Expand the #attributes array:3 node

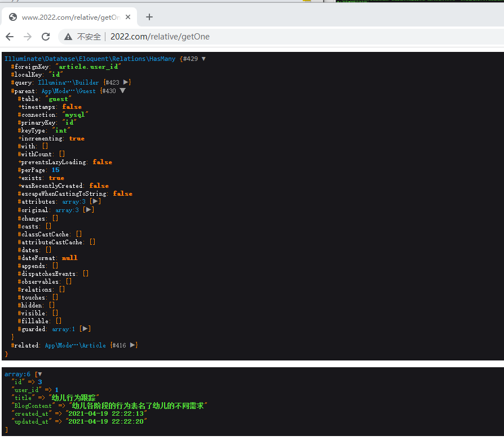tap(95, 201)
